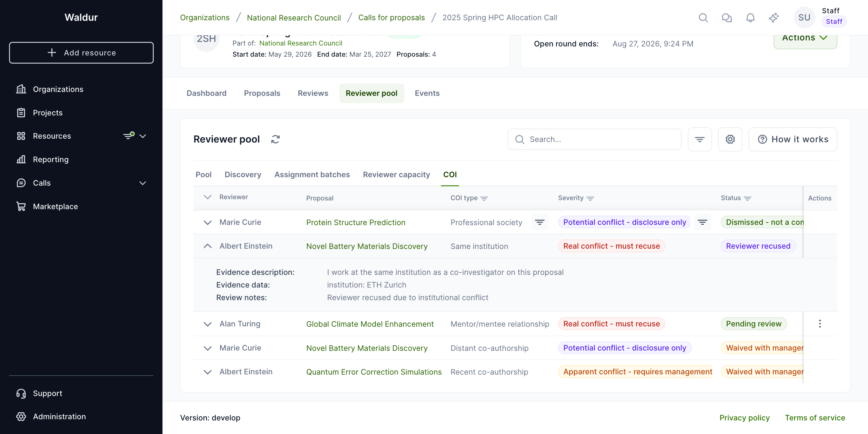868x434 pixels.
Task: Refresh the Reviewer pool table
Action: point(275,139)
